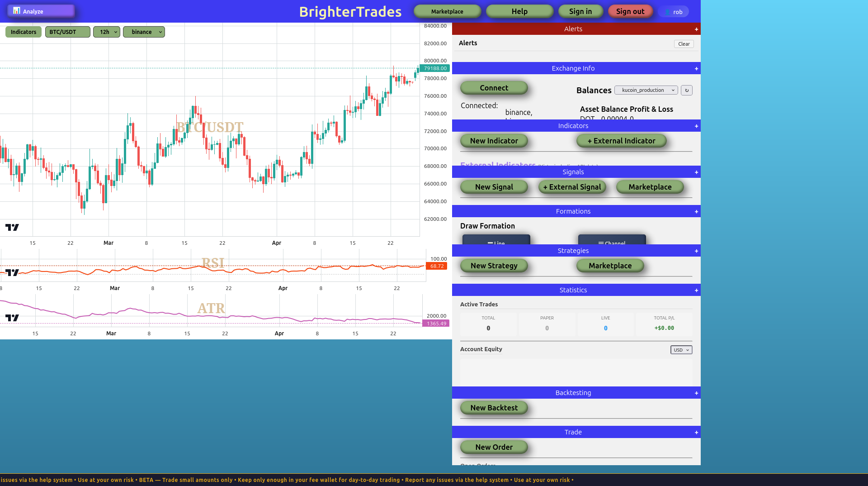Image resolution: width=868 pixels, height=486 pixels.
Task: Click the Active Trades heading
Action: (479, 305)
